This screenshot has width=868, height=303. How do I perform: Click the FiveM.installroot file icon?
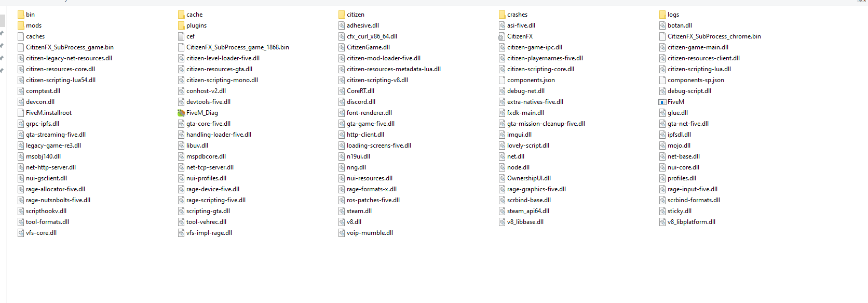(21, 113)
